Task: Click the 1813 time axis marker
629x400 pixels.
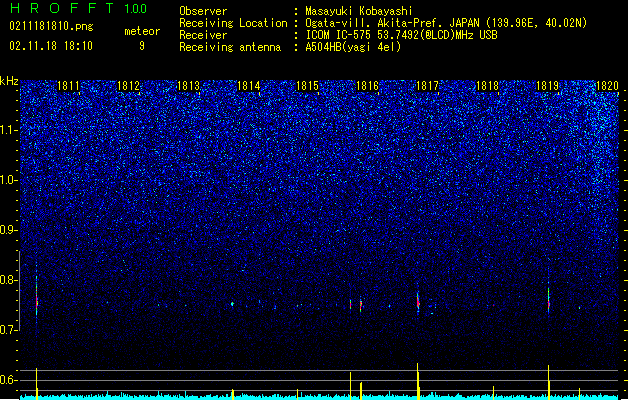Action: (x=188, y=86)
